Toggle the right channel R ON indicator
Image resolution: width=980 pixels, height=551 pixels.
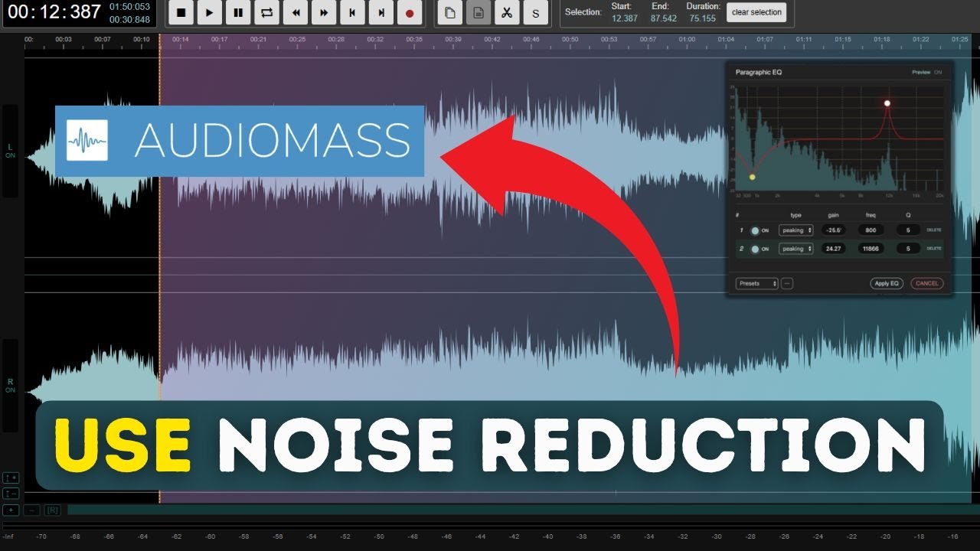click(10, 385)
